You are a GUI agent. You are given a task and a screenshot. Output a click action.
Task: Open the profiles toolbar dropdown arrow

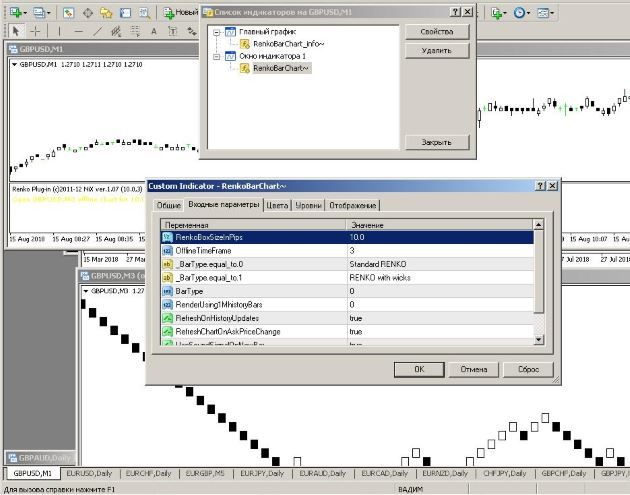[x=51, y=13]
